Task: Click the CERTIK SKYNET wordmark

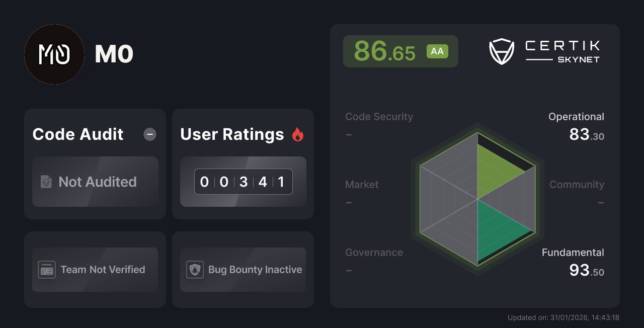Action: (x=562, y=51)
